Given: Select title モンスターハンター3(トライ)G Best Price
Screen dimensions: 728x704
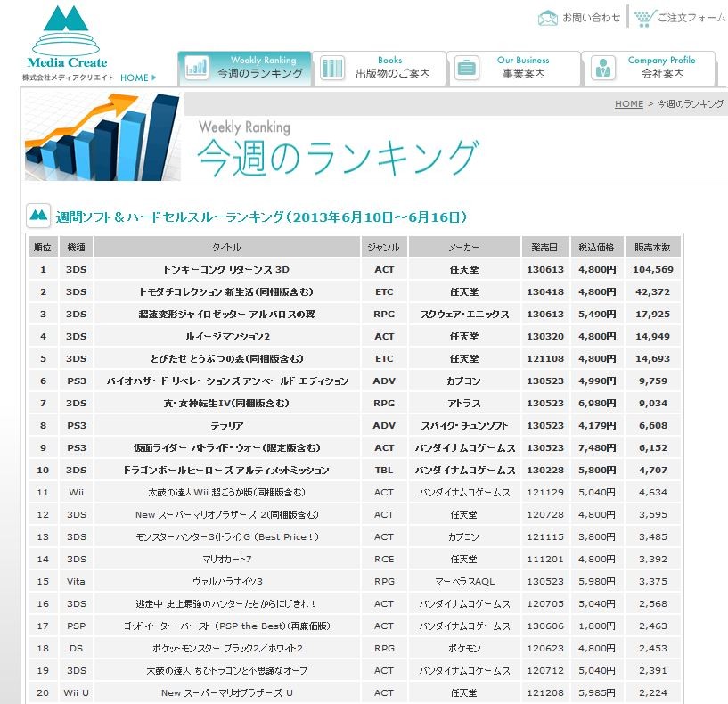Looking at the screenshot, I should (x=227, y=536).
